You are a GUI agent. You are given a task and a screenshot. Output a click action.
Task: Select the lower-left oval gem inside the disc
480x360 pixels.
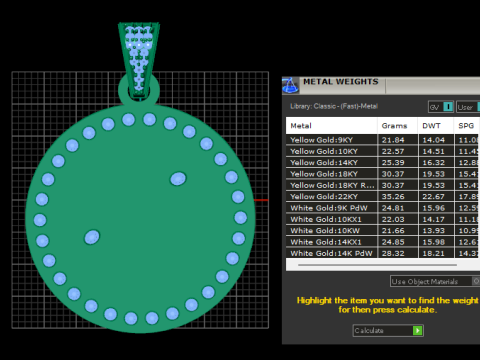click(x=92, y=237)
